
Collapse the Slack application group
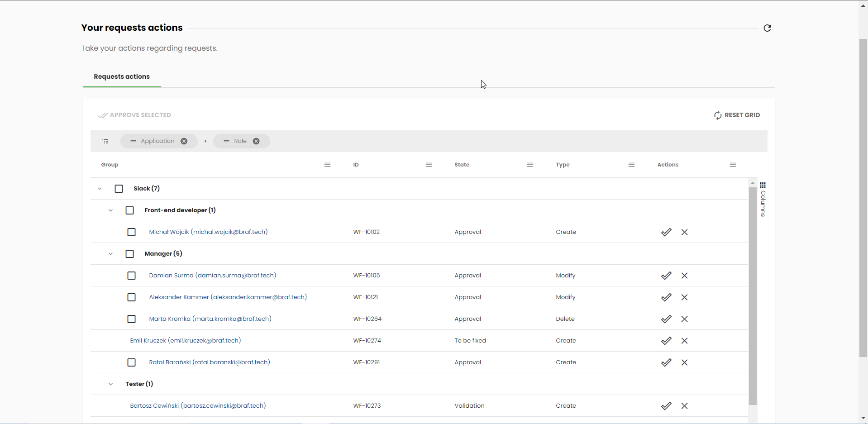100,189
